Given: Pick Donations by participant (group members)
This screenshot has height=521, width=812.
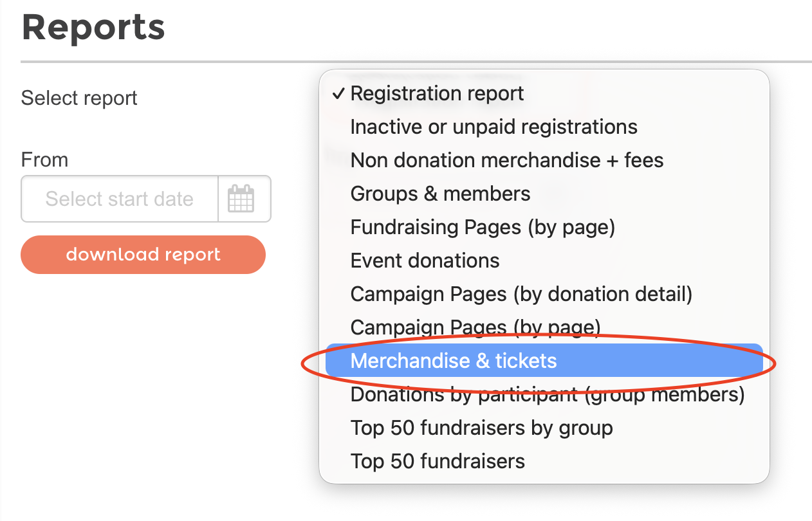Looking at the screenshot, I should click(x=544, y=394).
